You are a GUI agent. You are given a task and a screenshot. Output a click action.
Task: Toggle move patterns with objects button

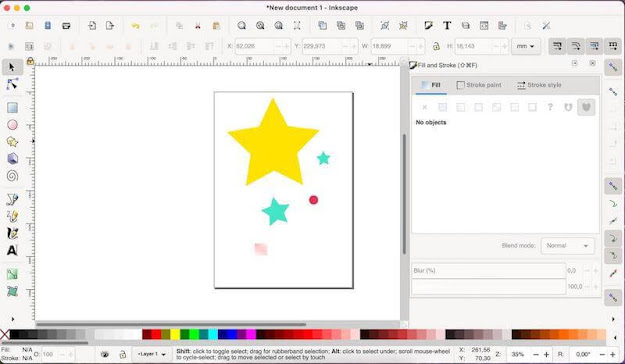click(613, 46)
